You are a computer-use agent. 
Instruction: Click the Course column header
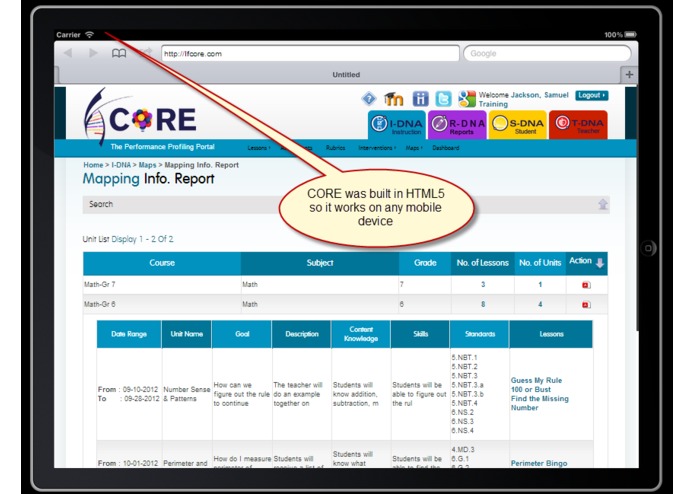(x=162, y=263)
